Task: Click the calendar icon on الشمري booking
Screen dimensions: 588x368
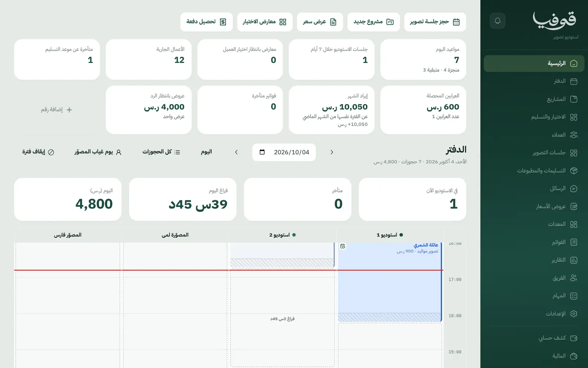Action: click(x=343, y=246)
